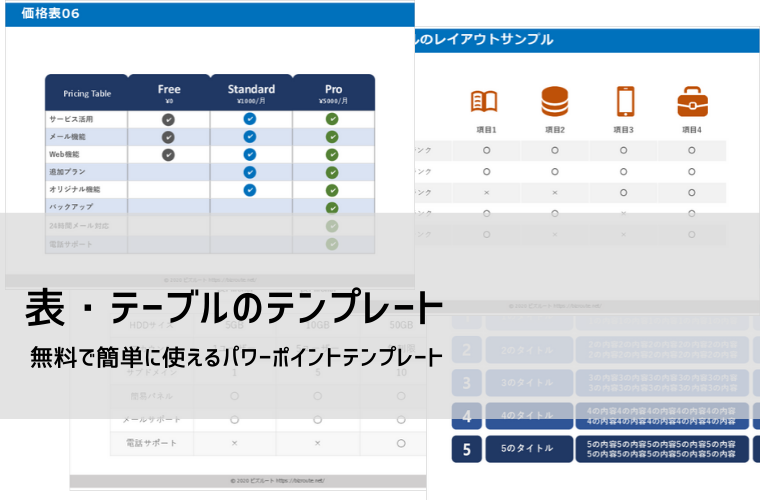Click the orange database stack icon above 項目2
Screen dimensions: 760x500
[554, 101]
